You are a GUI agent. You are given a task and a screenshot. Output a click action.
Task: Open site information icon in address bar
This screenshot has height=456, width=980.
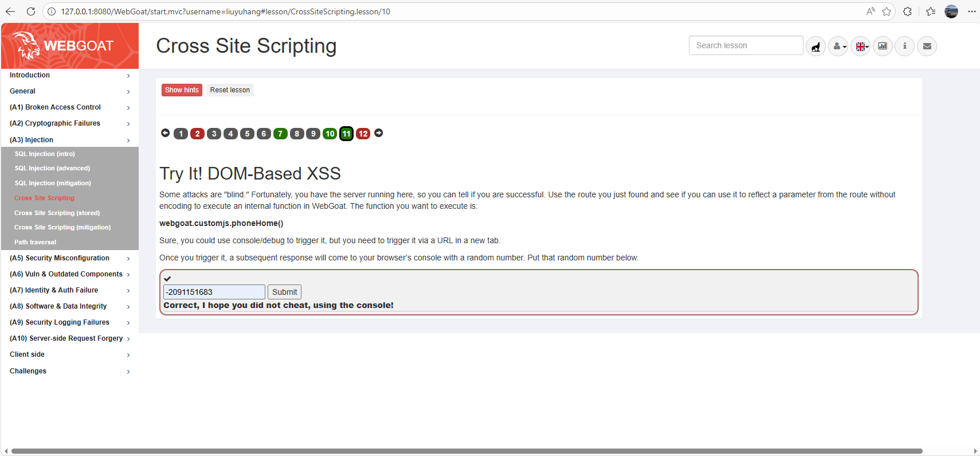(x=52, y=11)
